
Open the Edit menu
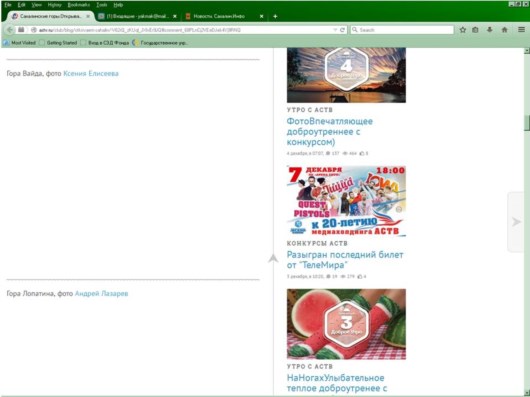[x=22, y=5]
